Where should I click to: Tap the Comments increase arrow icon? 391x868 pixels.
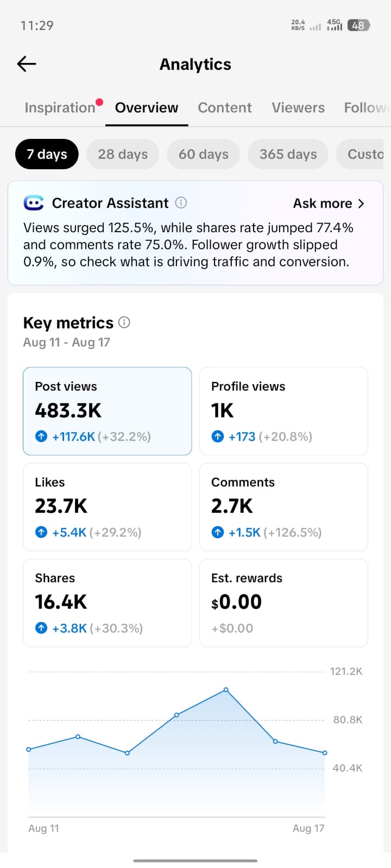point(218,532)
